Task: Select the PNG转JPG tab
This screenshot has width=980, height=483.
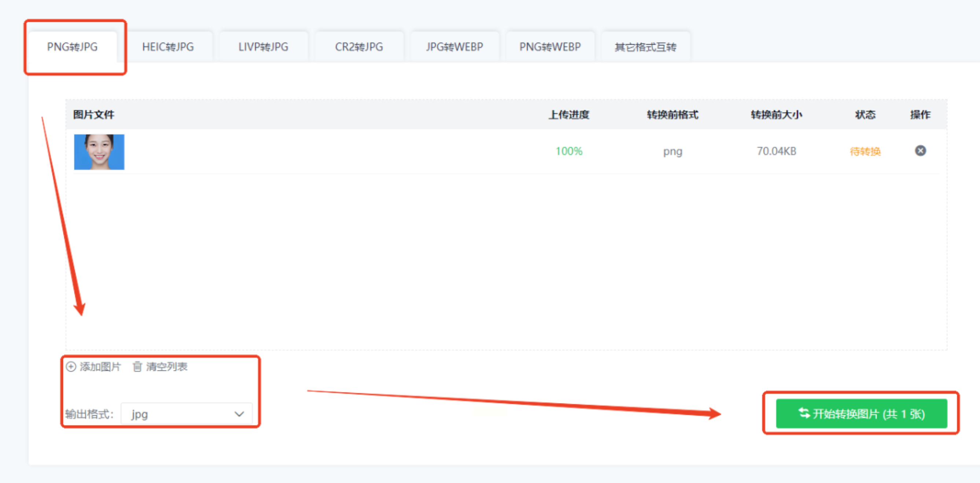Action: [72, 47]
